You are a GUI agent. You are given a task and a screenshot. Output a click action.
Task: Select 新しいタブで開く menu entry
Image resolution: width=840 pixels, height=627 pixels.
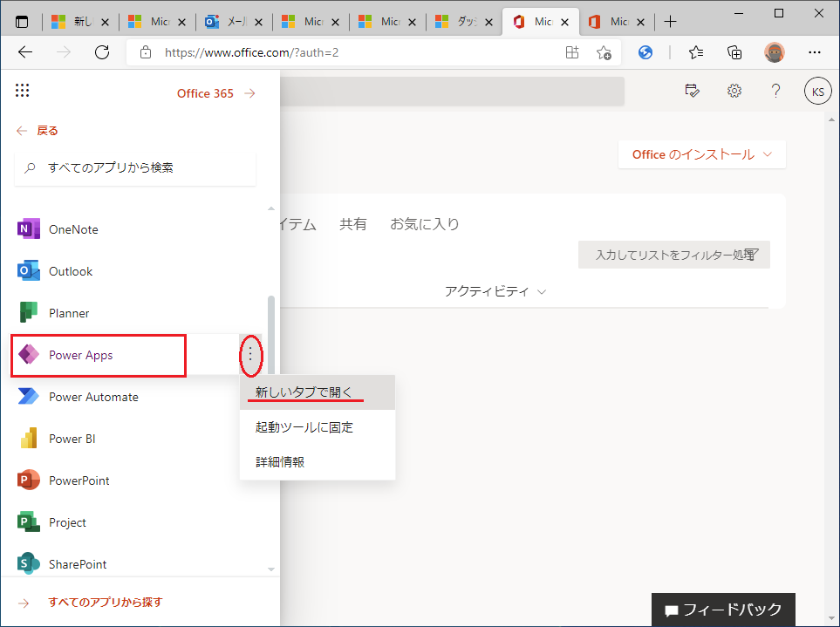click(x=318, y=392)
